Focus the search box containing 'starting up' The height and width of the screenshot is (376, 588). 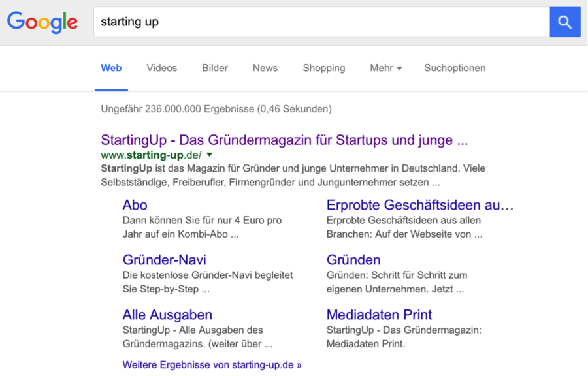point(321,22)
